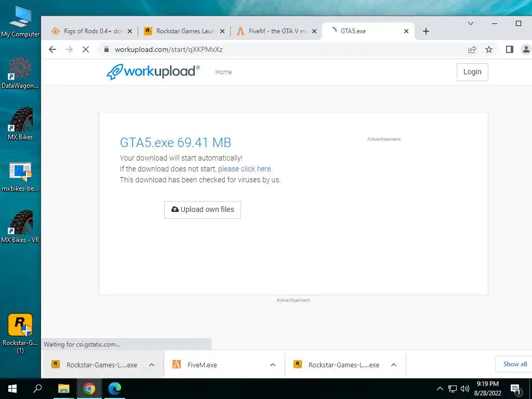Open File Explorer from the taskbar
This screenshot has height=399, width=532.
(x=63, y=389)
